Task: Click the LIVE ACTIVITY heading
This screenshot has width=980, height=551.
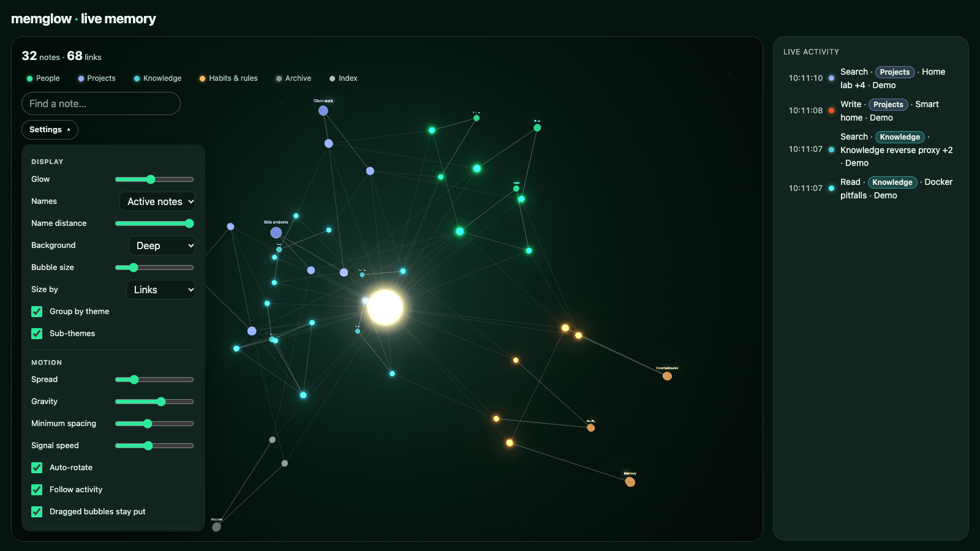Action: tap(811, 52)
